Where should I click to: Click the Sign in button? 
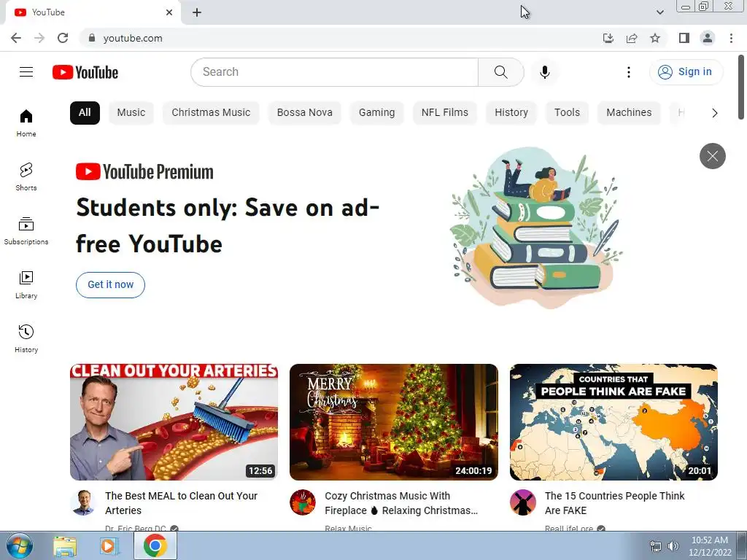(686, 72)
